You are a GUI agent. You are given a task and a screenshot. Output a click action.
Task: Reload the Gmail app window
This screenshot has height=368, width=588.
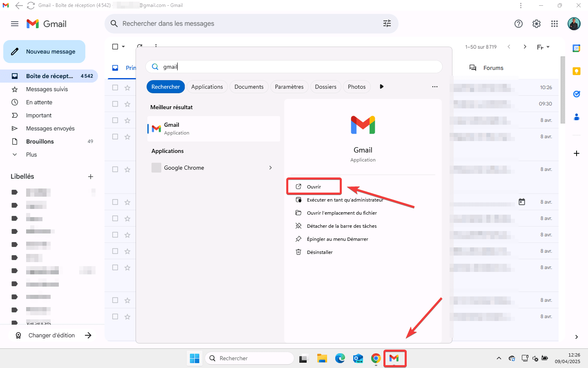tap(31, 5)
